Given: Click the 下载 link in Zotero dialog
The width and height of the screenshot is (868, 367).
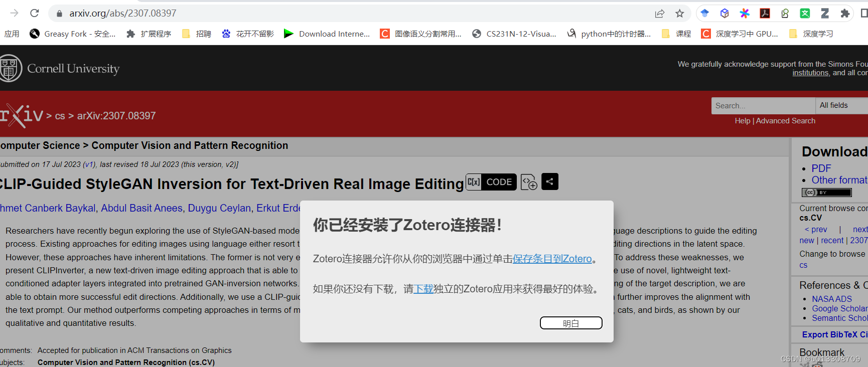Looking at the screenshot, I should click(423, 289).
